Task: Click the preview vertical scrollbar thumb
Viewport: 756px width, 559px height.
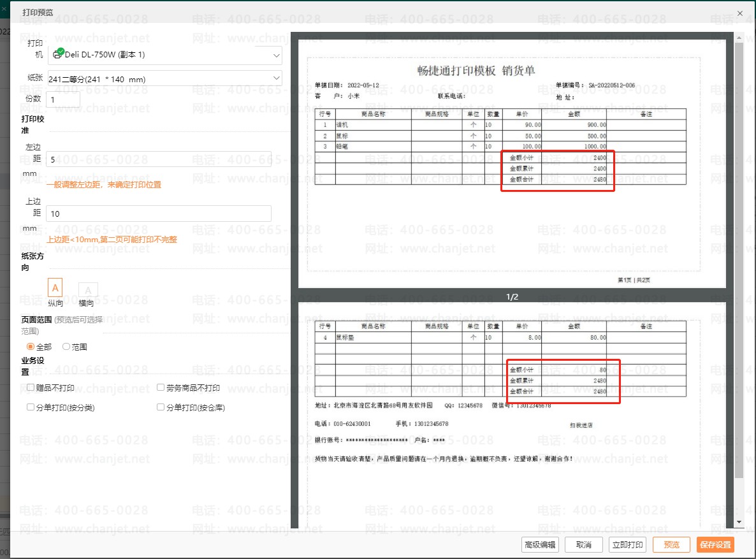Action: click(x=739, y=261)
